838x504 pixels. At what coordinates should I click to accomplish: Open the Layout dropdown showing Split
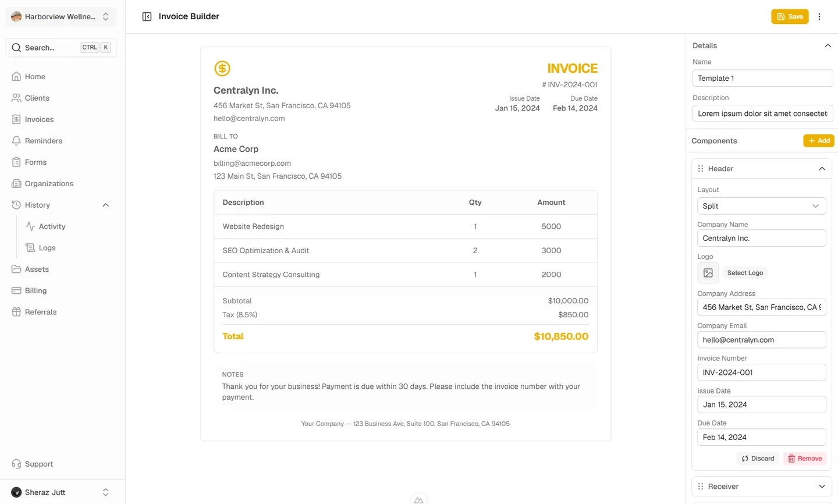(x=762, y=206)
